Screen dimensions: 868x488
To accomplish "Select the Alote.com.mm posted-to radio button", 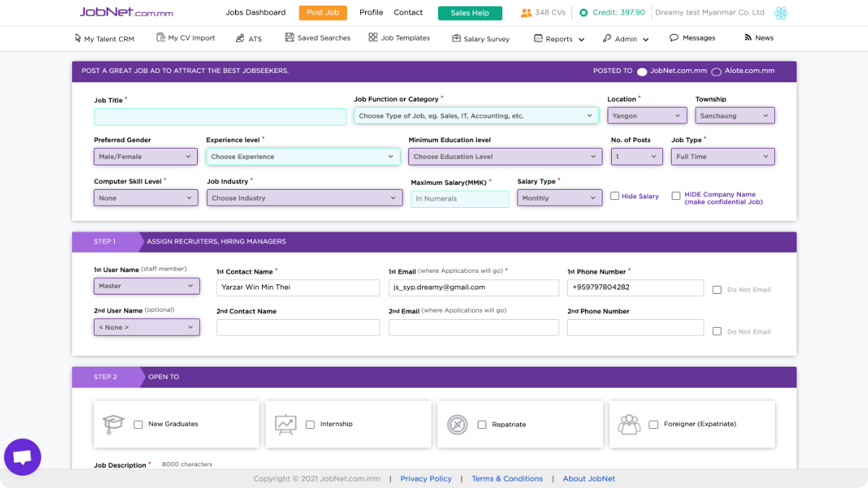I will 716,72.
